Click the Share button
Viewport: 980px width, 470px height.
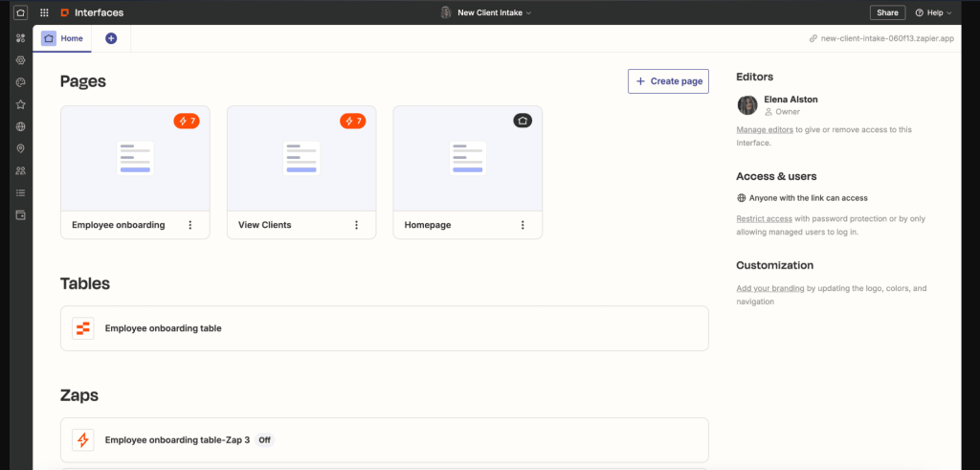pos(887,12)
